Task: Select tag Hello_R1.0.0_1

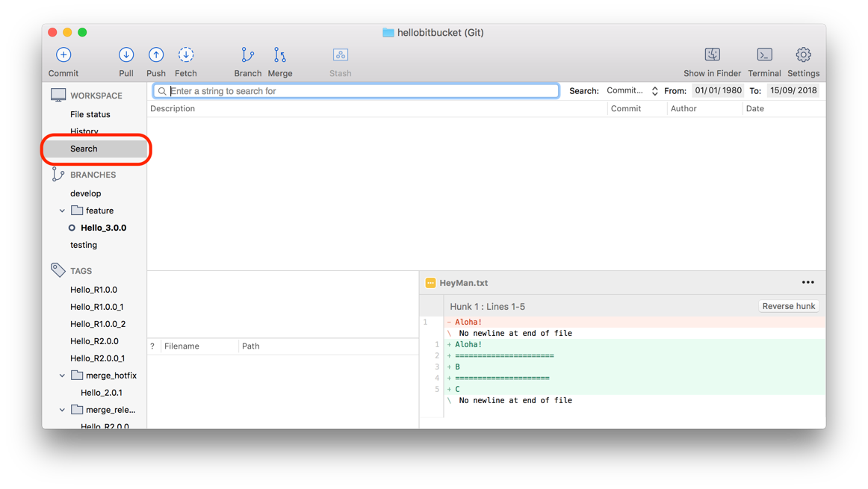Action: (97, 307)
